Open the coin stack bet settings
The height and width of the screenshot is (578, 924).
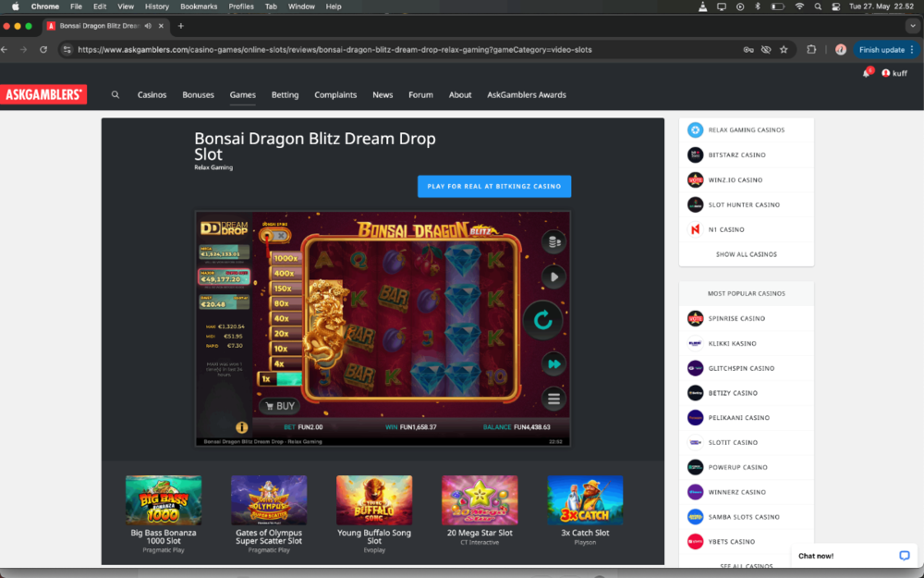pyautogui.click(x=553, y=242)
